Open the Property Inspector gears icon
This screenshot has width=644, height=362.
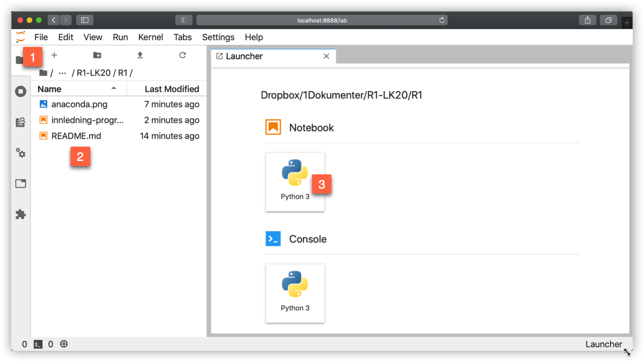(x=21, y=153)
